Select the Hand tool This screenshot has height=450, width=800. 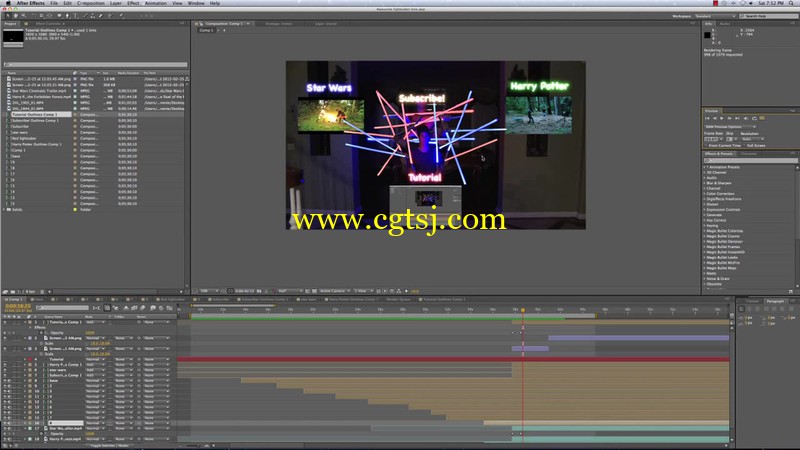(x=15, y=16)
